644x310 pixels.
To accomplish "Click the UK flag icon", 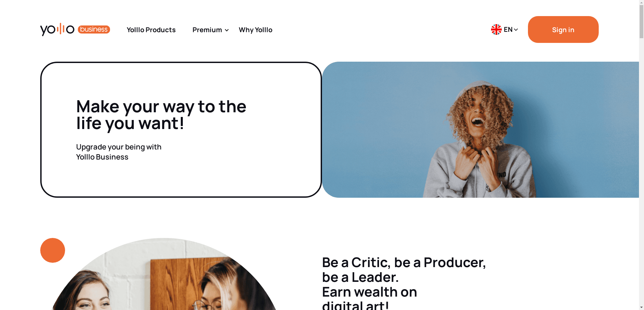I will tap(496, 29).
